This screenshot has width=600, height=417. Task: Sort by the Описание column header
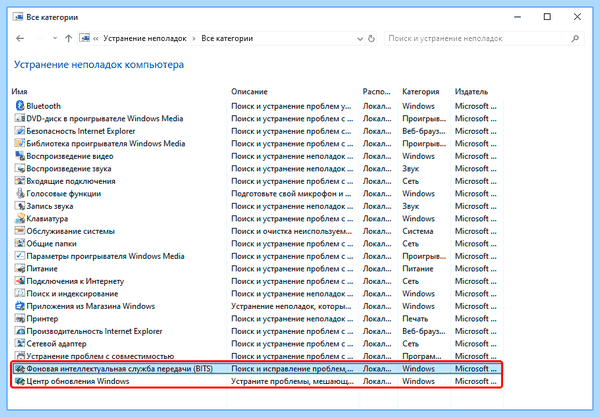[249, 91]
